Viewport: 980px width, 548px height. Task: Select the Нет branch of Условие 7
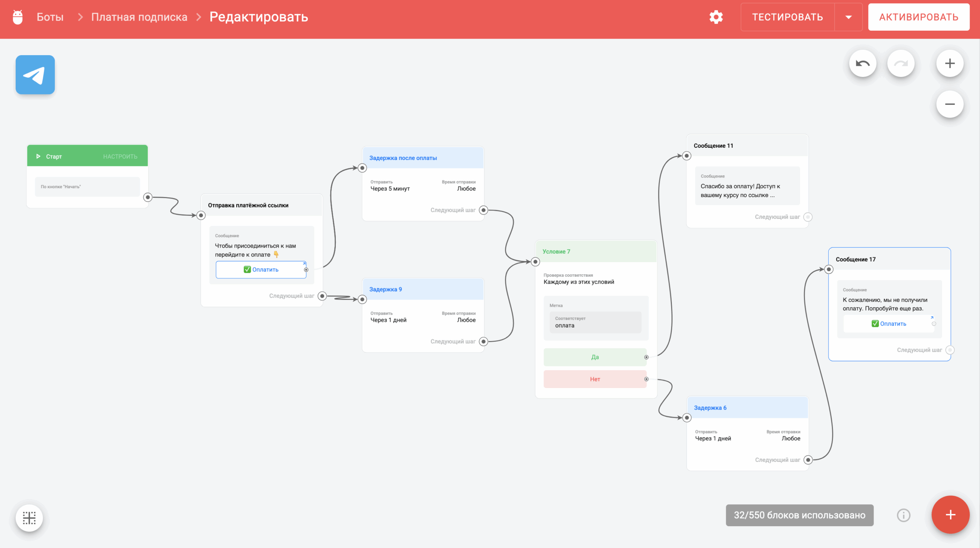click(x=595, y=379)
